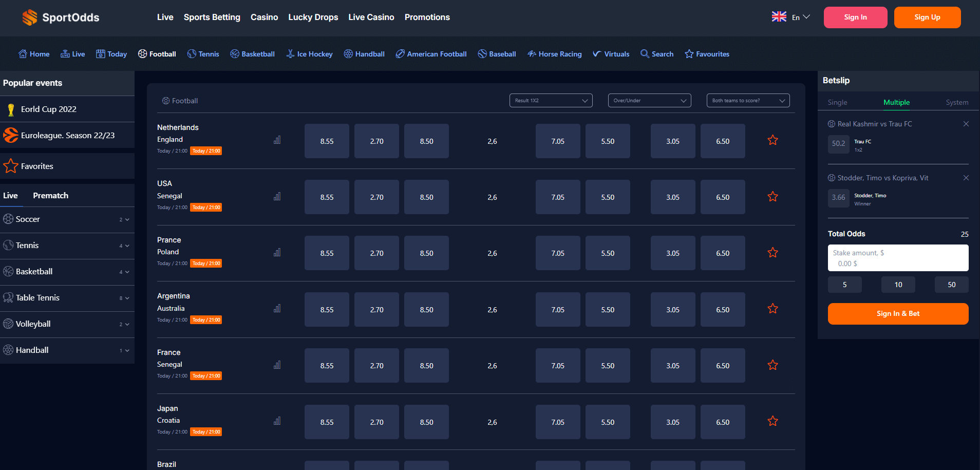Screen dimensions: 980x470
Task: Open statistics icon for Prance vs Poland
Action: pyautogui.click(x=277, y=252)
